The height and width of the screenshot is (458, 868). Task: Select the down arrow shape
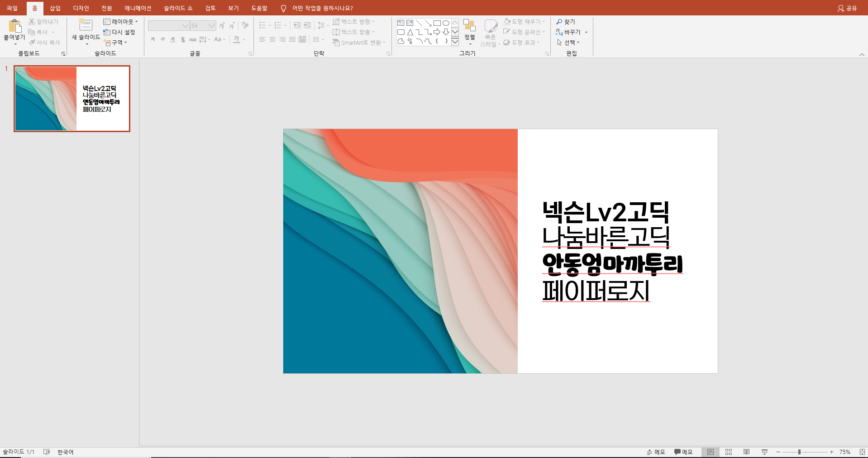tap(446, 32)
